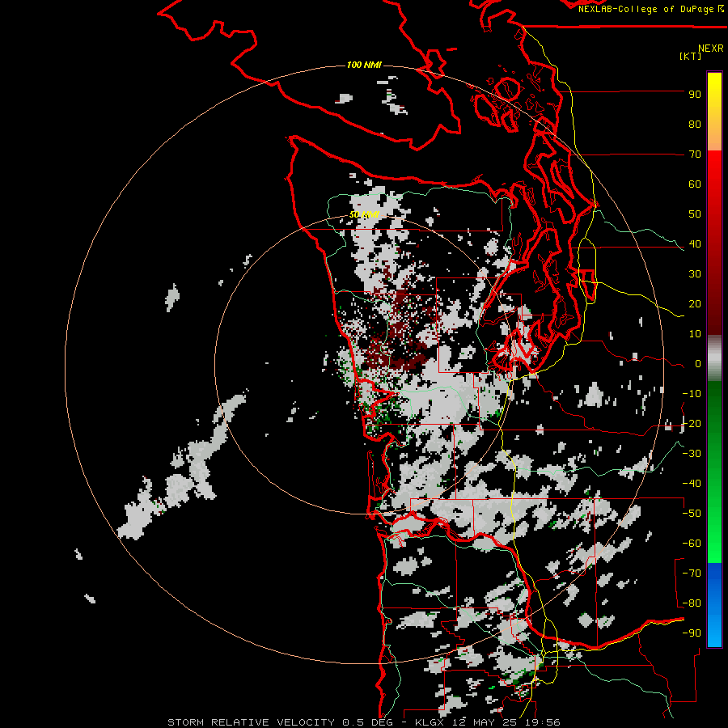The height and width of the screenshot is (728, 728).
Task: Click the -80 scale label
Action: pyautogui.click(x=692, y=603)
